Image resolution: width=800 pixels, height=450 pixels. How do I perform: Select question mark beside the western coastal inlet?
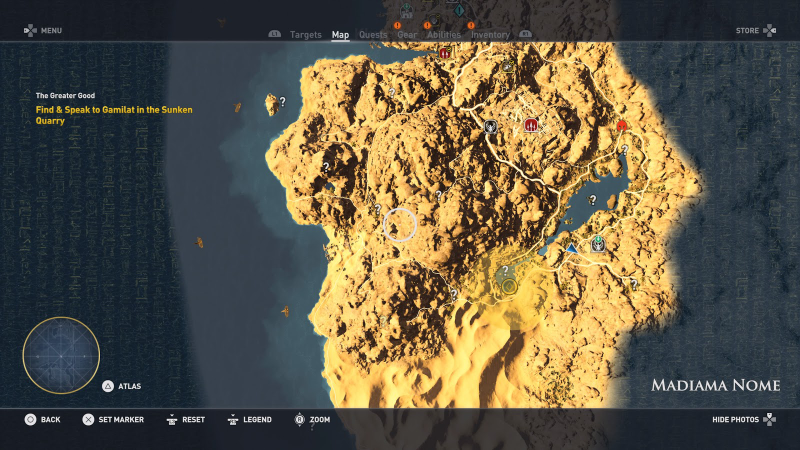coord(326,166)
